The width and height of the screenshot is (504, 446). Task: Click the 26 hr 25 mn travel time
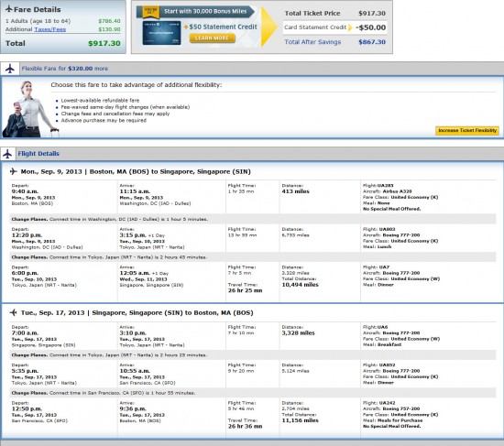(246, 290)
